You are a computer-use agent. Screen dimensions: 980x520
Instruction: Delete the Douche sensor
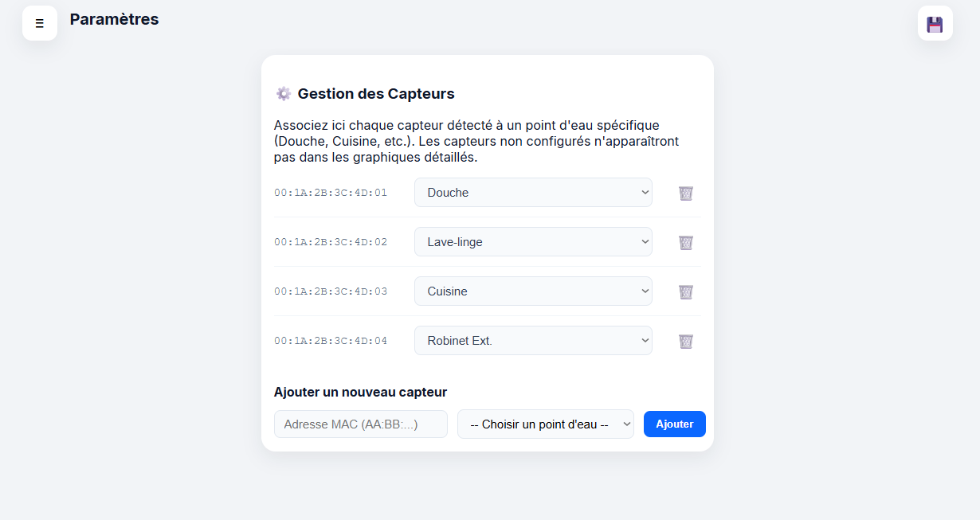click(685, 193)
